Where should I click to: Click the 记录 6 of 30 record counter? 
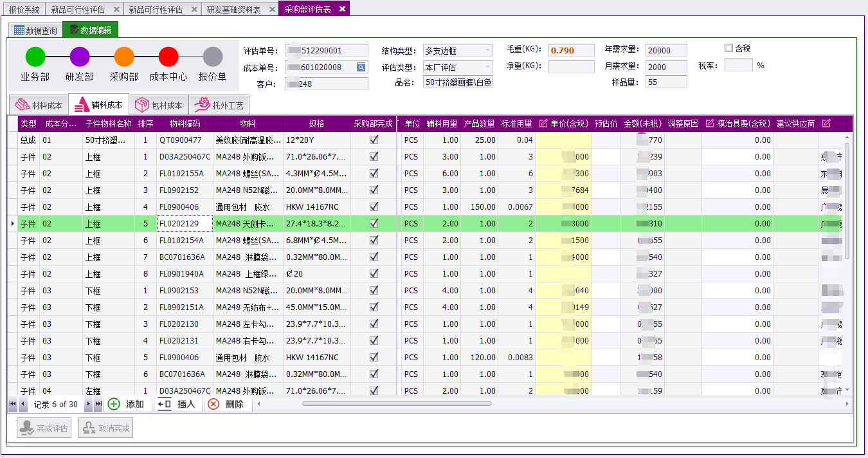click(x=56, y=405)
